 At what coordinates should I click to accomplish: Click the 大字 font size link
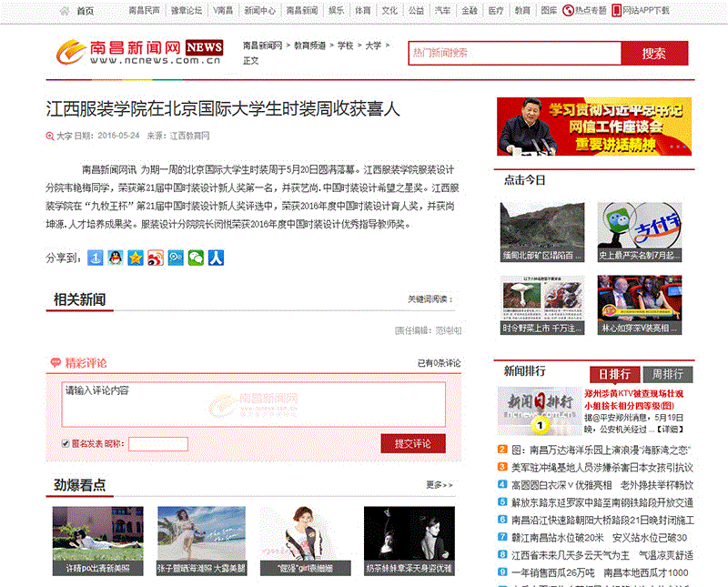(x=64, y=136)
